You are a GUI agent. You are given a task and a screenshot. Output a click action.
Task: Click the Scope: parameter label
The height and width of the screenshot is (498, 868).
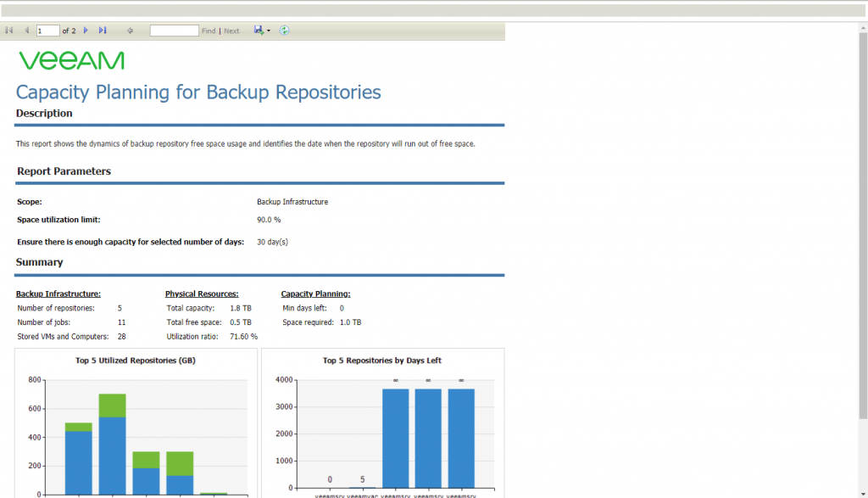coord(30,202)
